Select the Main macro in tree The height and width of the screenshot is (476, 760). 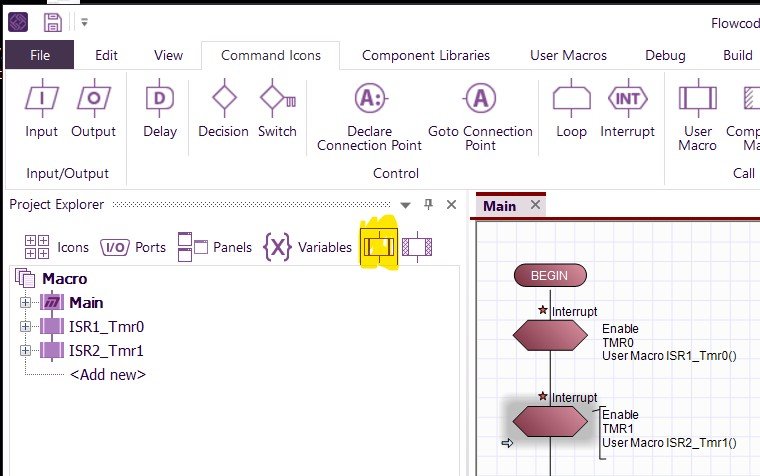tap(86, 302)
